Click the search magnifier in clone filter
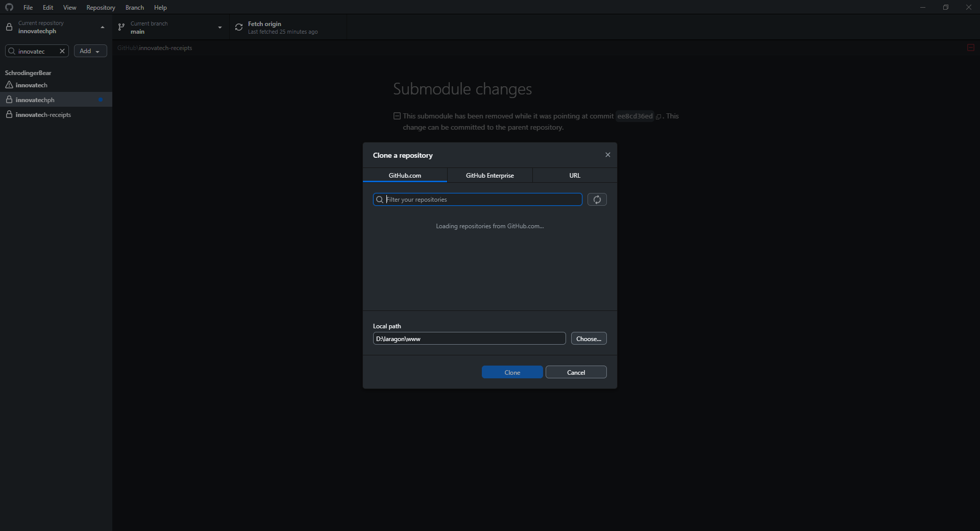This screenshot has width=980, height=531. click(380, 200)
